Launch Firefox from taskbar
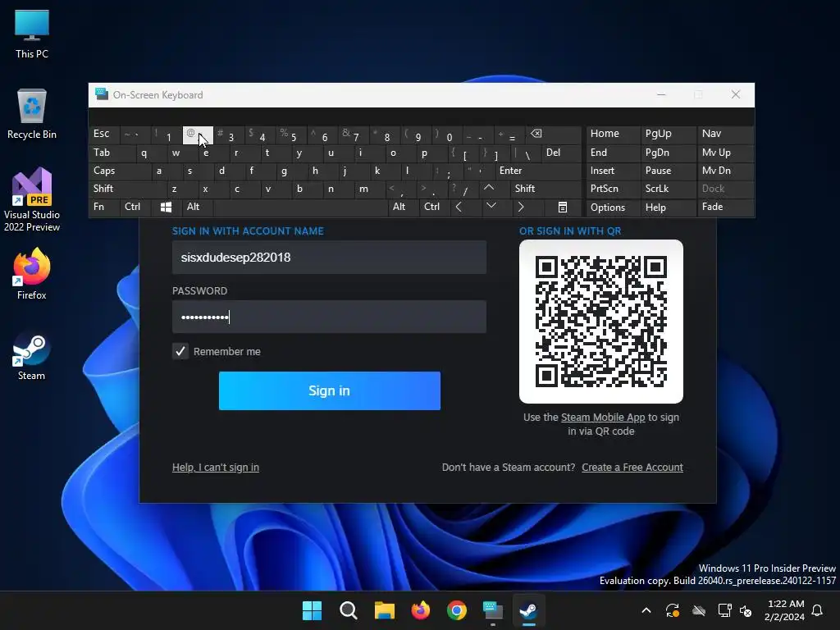 click(x=421, y=610)
